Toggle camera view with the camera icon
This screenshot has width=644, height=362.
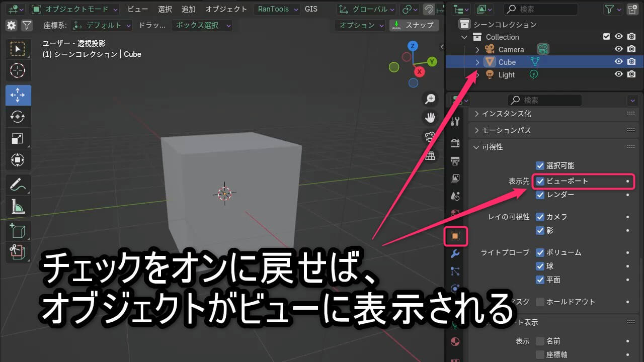click(x=430, y=137)
